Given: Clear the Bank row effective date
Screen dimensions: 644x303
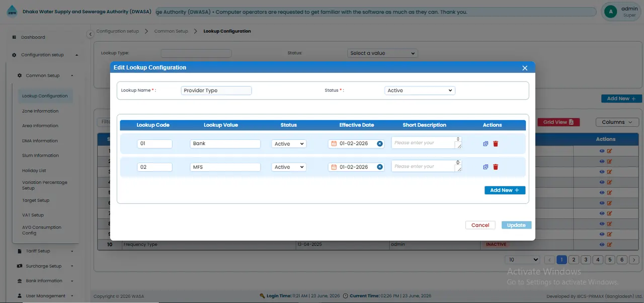Looking at the screenshot, I should tap(380, 143).
